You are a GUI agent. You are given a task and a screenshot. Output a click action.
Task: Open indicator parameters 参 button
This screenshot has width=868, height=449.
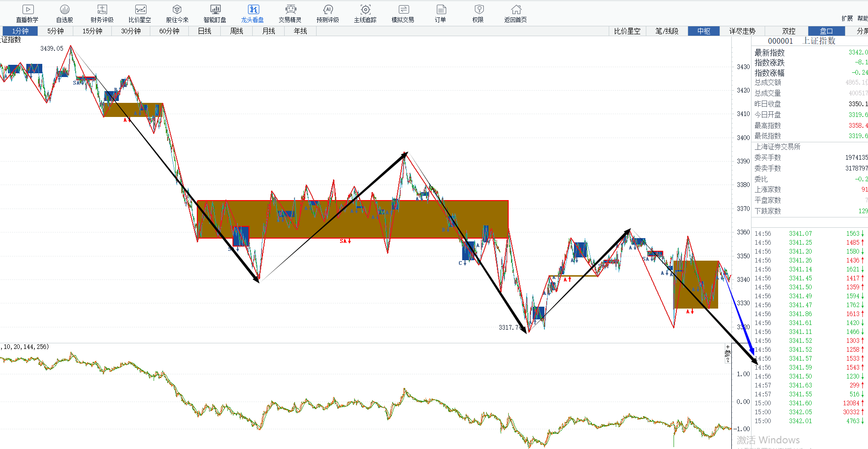pyautogui.click(x=728, y=353)
